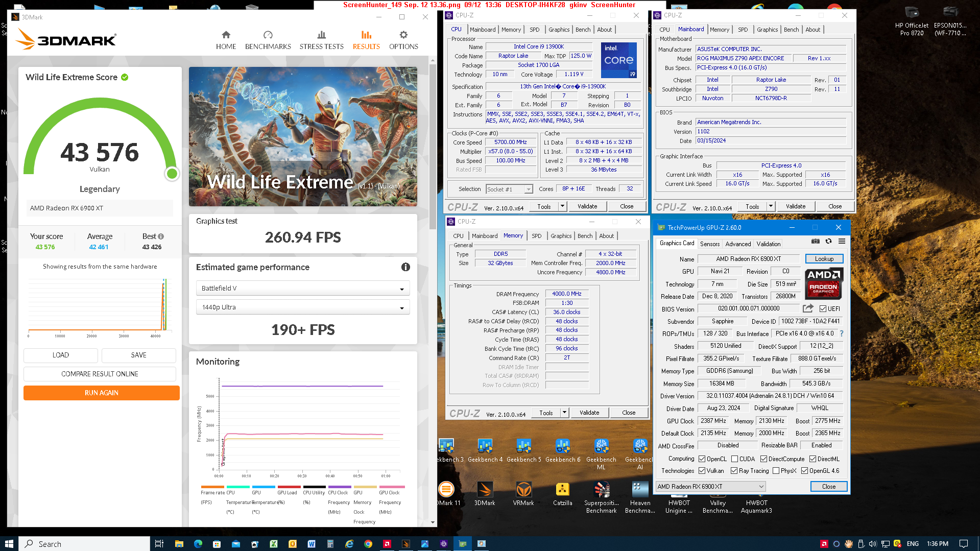Viewport: 980px width, 551px height.
Task: Open the GPU-Z hamburger menu
Action: click(x=842, y=242)
